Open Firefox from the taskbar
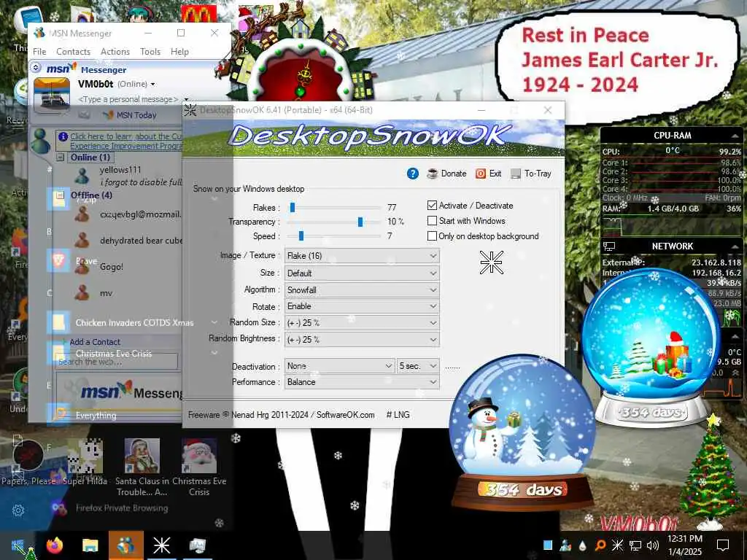 click(x=54, y=545)
